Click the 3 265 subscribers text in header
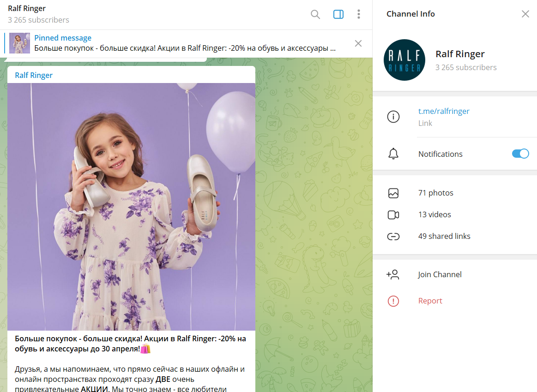 [x=38, y=20]
